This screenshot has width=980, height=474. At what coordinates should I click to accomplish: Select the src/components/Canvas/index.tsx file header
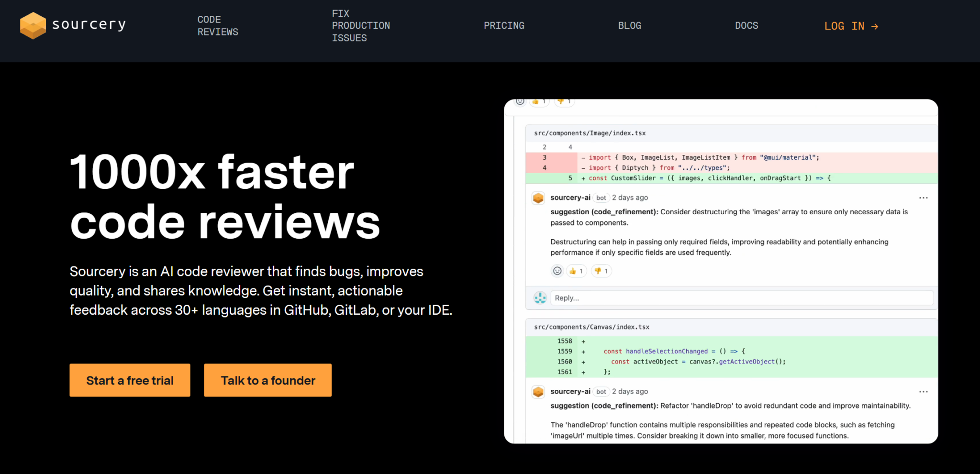[x=591, y=327]
